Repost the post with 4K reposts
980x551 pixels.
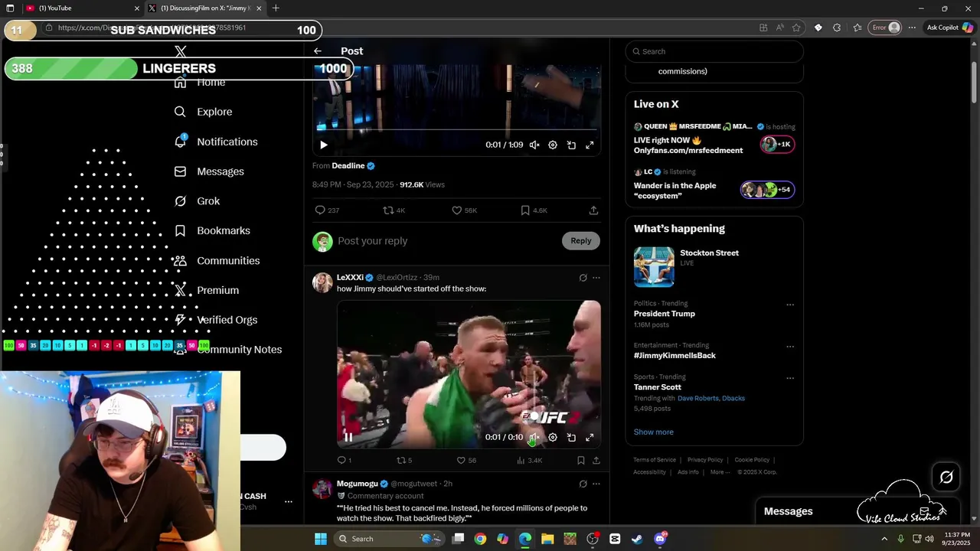pos(394,210)
